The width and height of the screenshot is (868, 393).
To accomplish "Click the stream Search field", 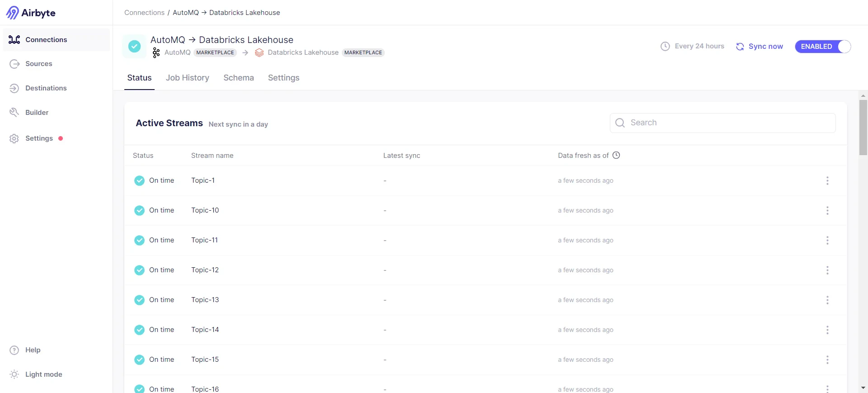I will point(722,123).
